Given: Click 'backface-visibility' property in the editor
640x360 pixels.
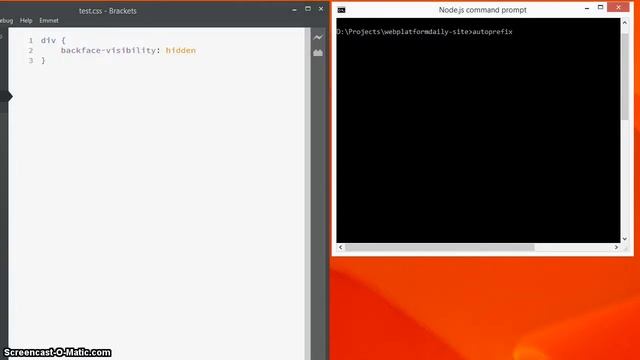Looking at the screenshot, I should [108, 50].
